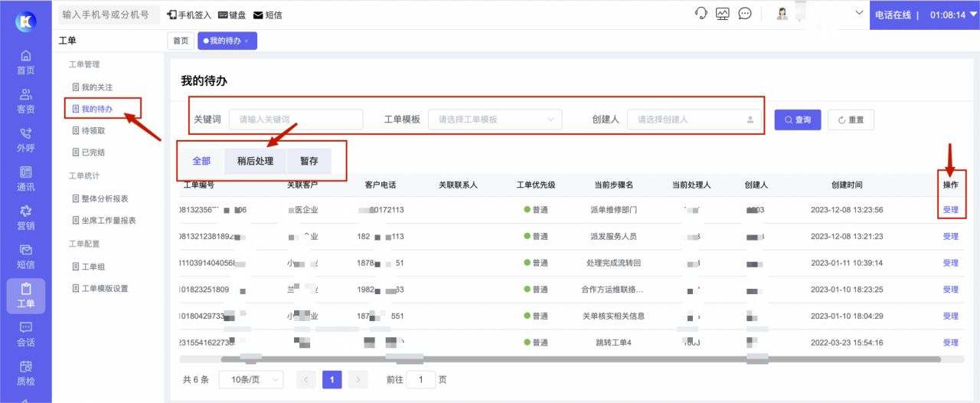Click 手机签入 phone sign-in
The image size is (980, 403).
pyautogui.click(x=189, y=15)
